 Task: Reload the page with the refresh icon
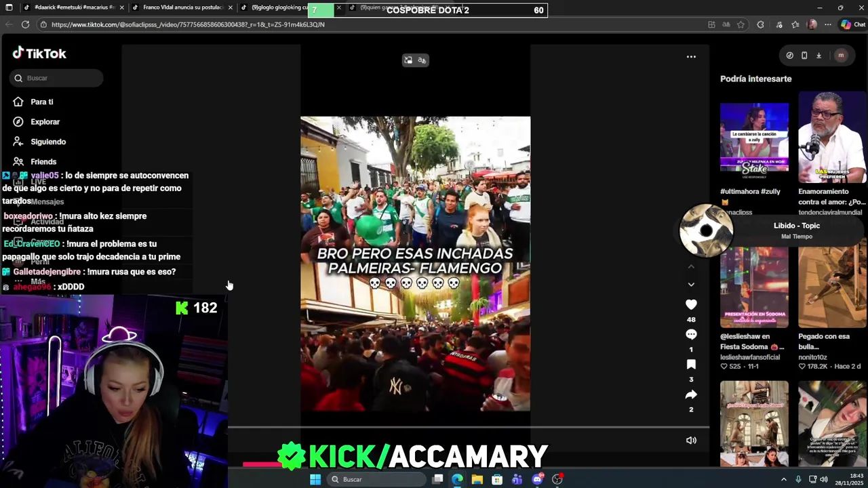click(25, 24)
